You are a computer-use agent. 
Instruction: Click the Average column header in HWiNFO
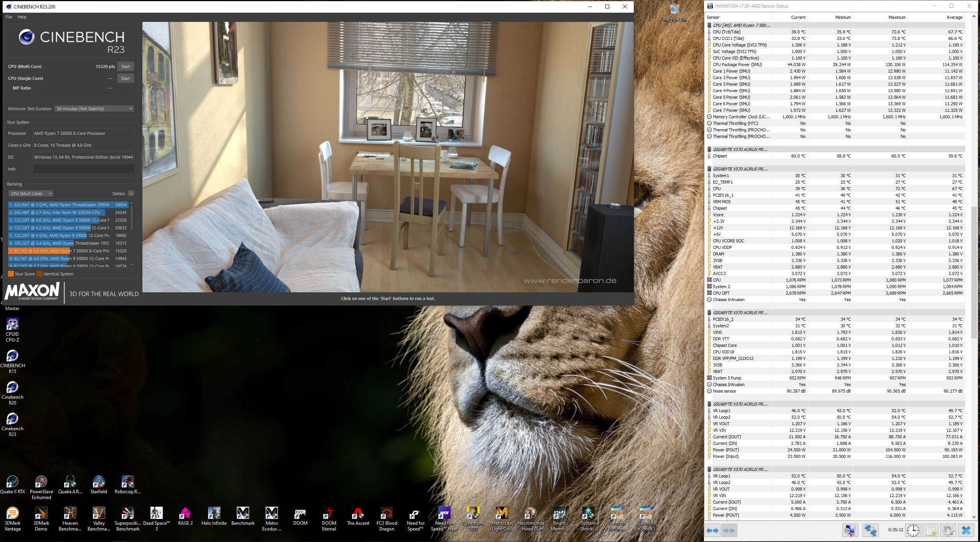click(937, 17)
